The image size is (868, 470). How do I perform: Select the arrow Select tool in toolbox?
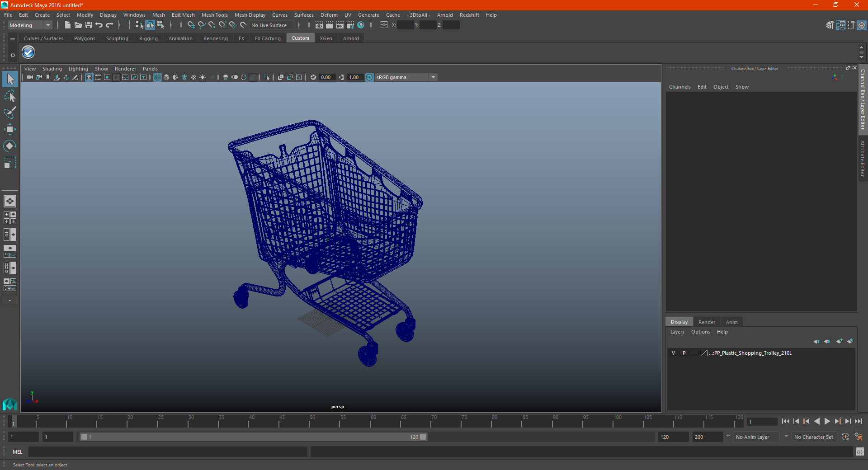coord(10,80)
